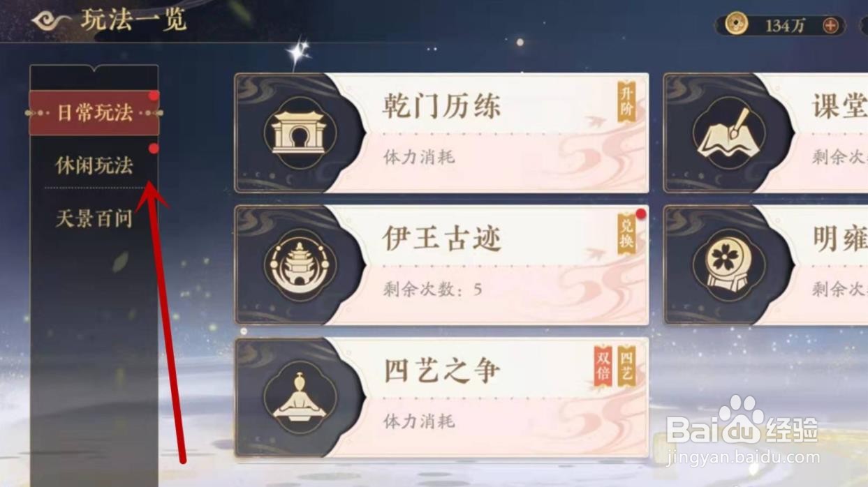Open the 乾门历练 title text
Viewport: 868px width, 487px height.
[442, 107]
